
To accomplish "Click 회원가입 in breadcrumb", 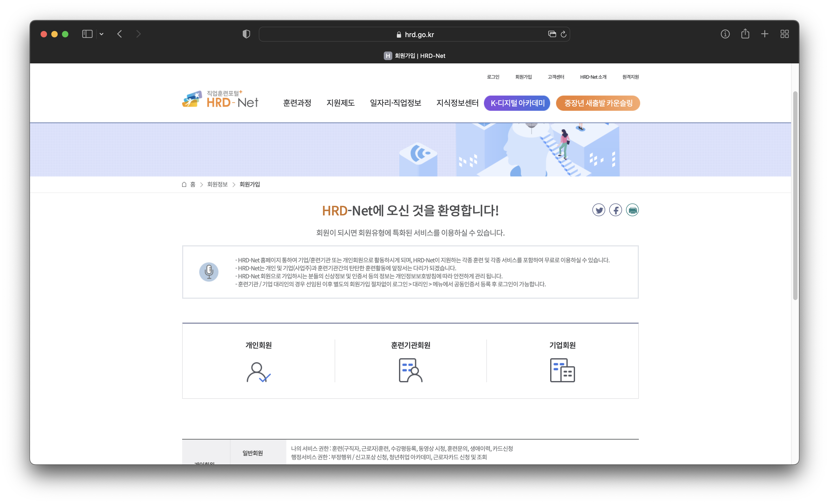I will pyautogui.click(x=250, y=184).
